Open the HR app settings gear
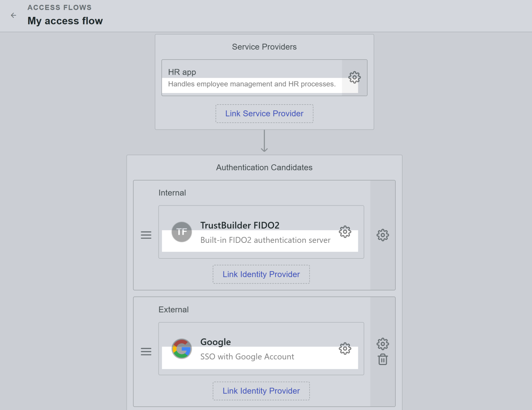532x410 pixels. coord(355,77)
